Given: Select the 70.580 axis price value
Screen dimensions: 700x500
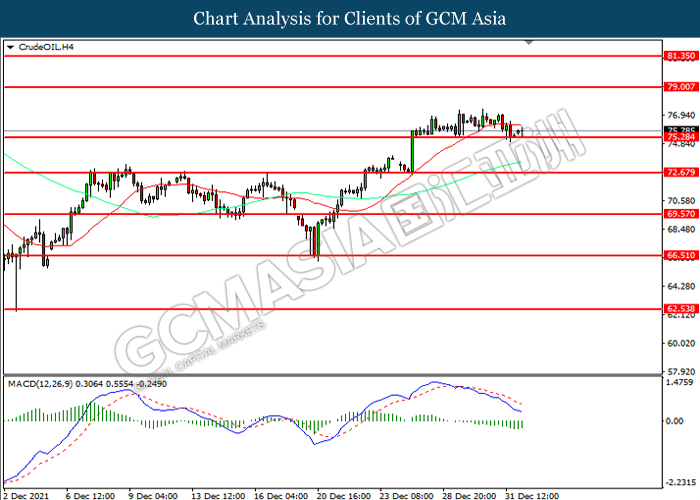Looking at the screenshot, I should 681,201.
